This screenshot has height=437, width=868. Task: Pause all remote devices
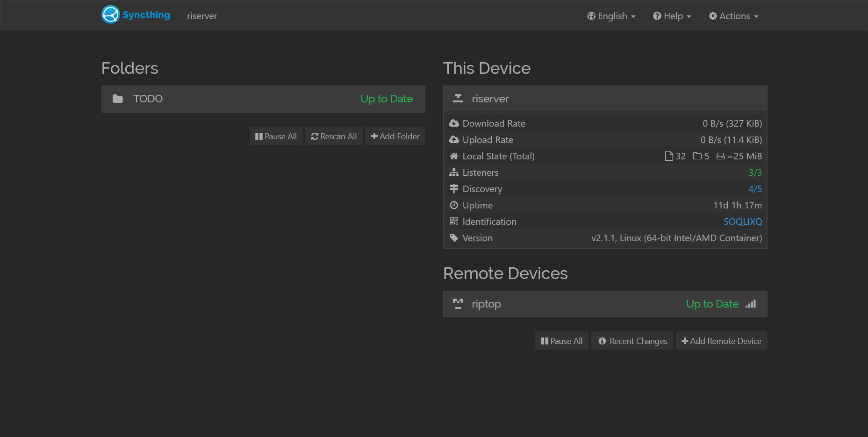[x=561, y=341]
